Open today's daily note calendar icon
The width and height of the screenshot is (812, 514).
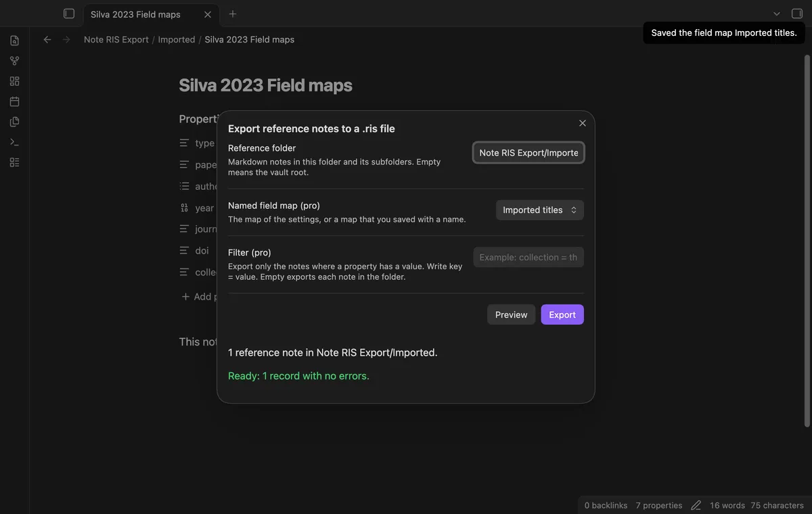[14, 101]
